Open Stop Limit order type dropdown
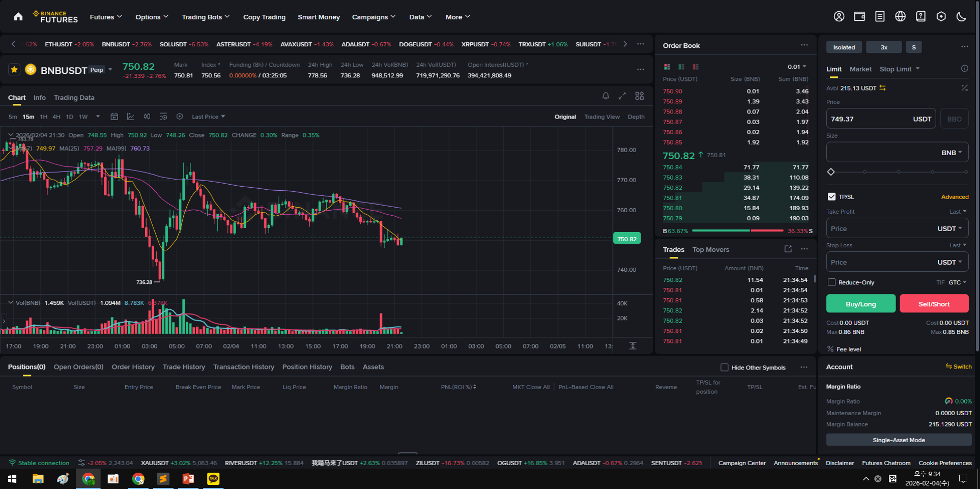Image resolution: width=980 pixels, height=489 pixels. tap(900, 69)
